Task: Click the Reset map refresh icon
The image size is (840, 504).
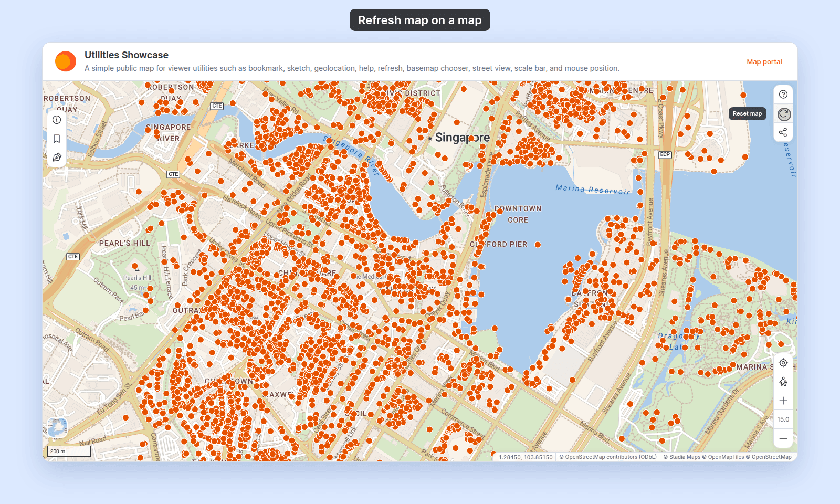Action: click(x=783, y=114)
